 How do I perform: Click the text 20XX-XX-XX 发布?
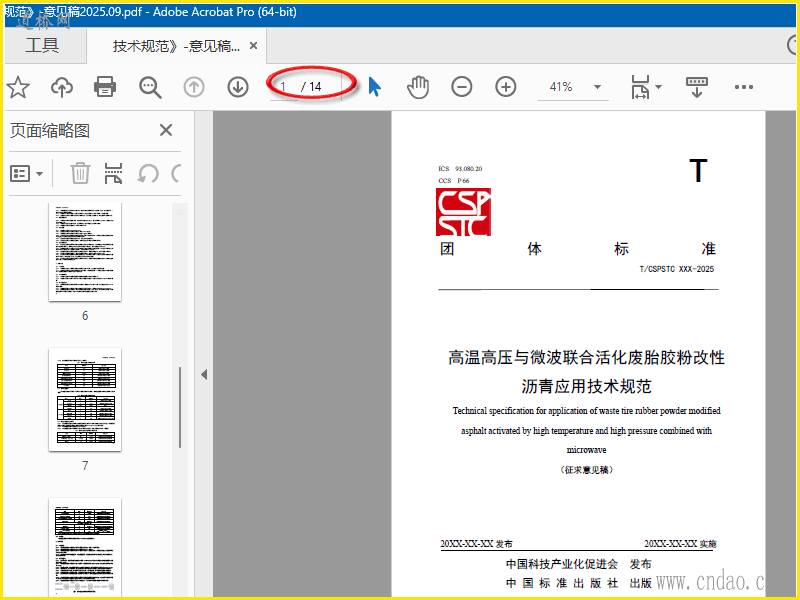coord(477,544)
